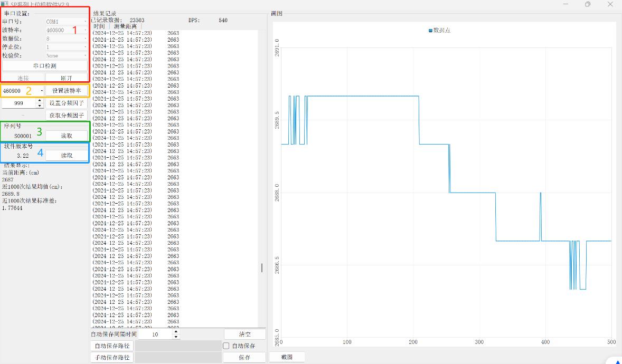
Task: Click the 时间 column header
Action: tap(99, 26)
